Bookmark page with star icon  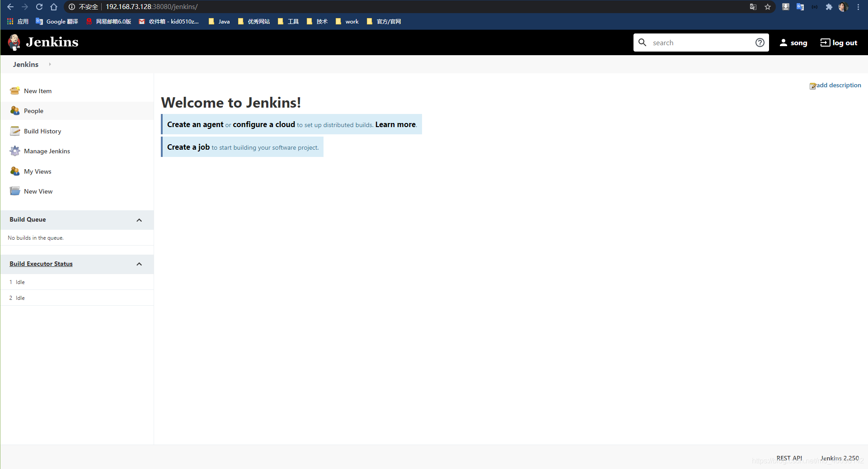click(768, 7)
